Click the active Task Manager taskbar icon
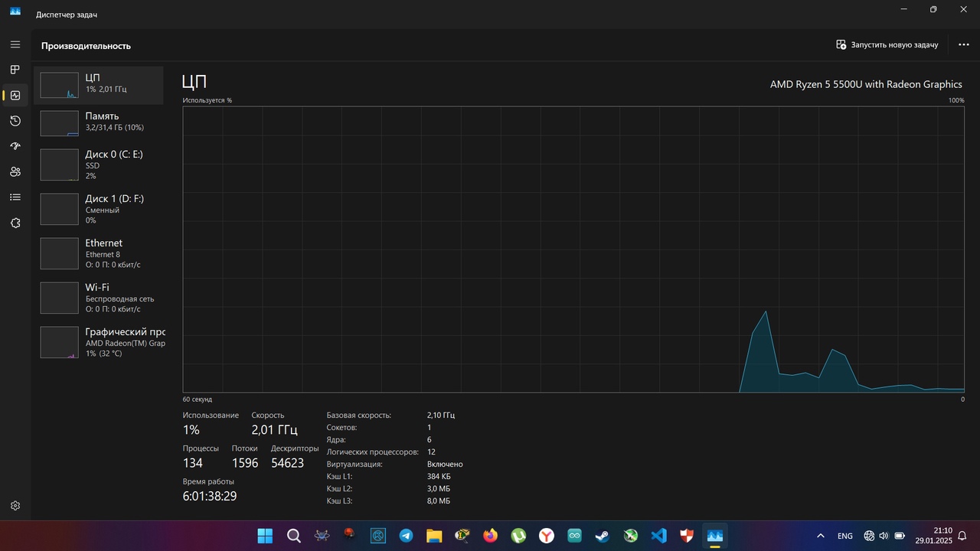980x551 pixels. tap(715, 536)
